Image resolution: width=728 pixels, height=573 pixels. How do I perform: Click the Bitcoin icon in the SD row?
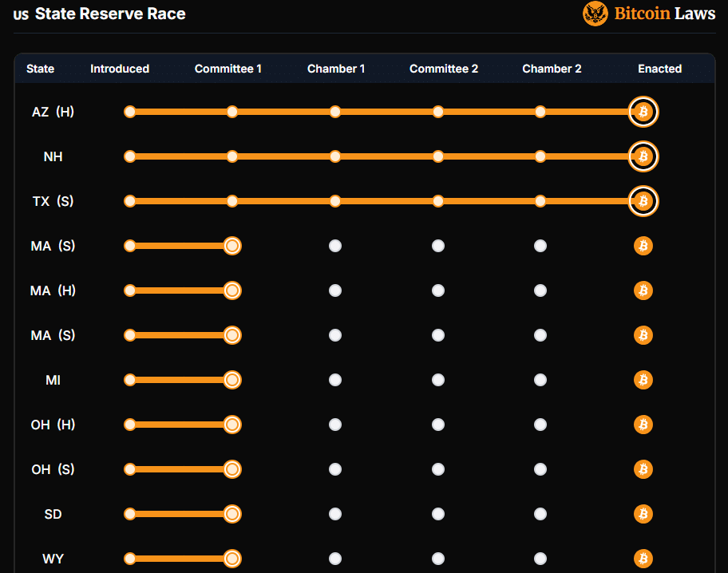[643, 514]
